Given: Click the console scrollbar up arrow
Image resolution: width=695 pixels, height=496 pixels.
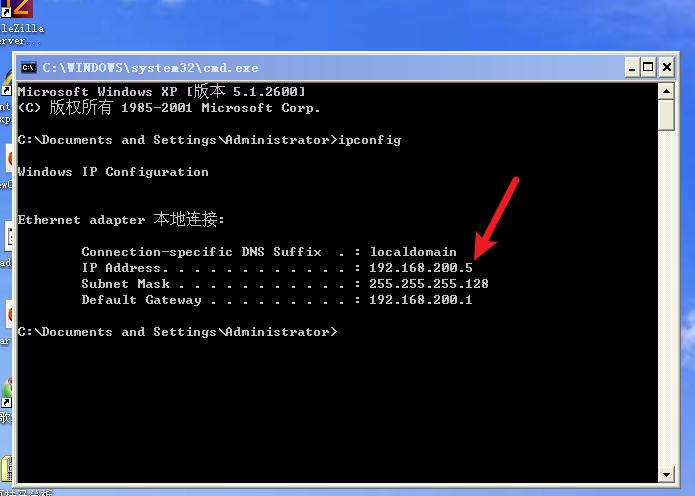Looking at the screenshot, I should coord(666,91).
